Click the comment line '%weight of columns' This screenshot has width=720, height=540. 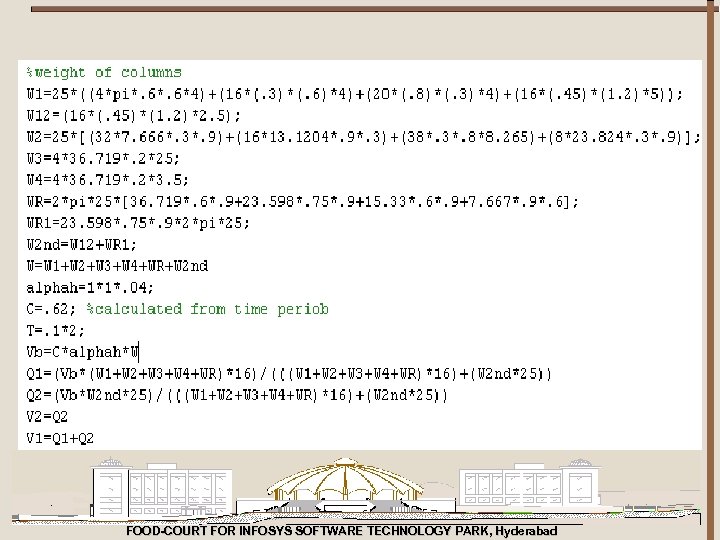(104, 73)
